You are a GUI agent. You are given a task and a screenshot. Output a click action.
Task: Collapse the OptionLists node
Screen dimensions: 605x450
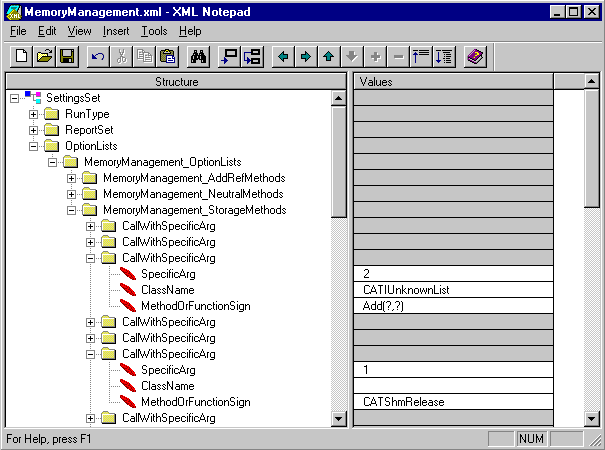(34, 146)
